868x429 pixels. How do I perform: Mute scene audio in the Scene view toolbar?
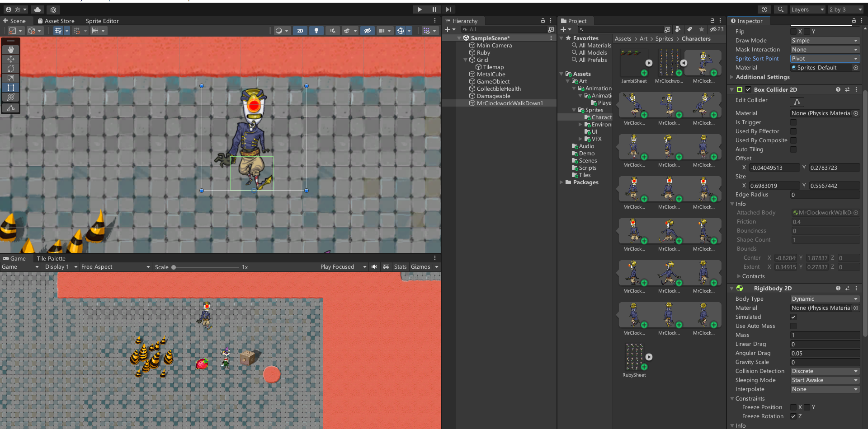coord(333,31)
